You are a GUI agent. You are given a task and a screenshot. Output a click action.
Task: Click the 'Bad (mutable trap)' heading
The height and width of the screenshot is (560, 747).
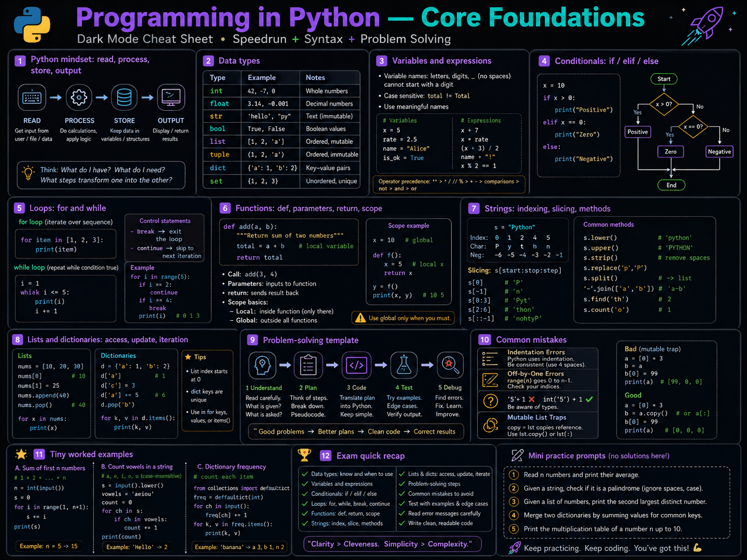click(653, 349)
